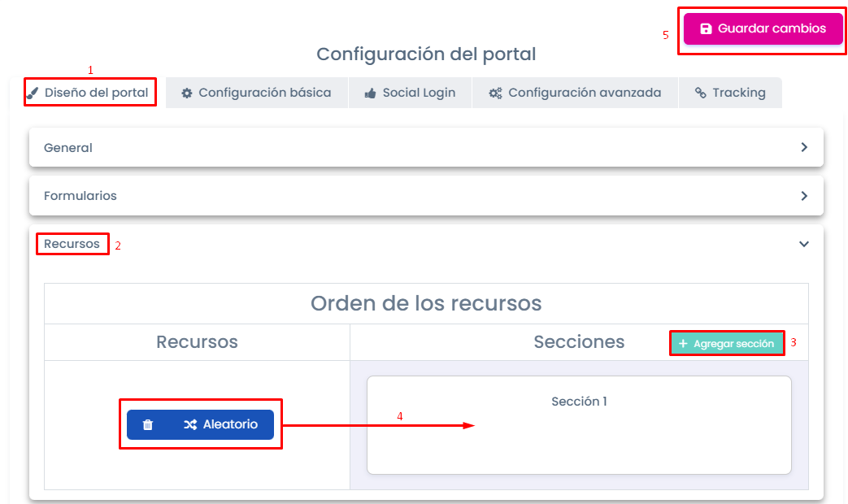Expand the Formularios section chevron
848x504 pixels.
click(804, 196)
